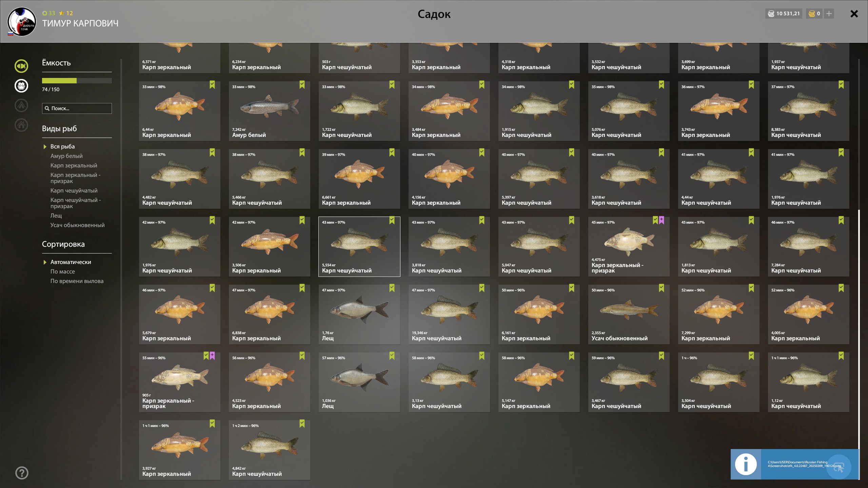
Task: Click the Поиск search field
Action: click(77, 108)
